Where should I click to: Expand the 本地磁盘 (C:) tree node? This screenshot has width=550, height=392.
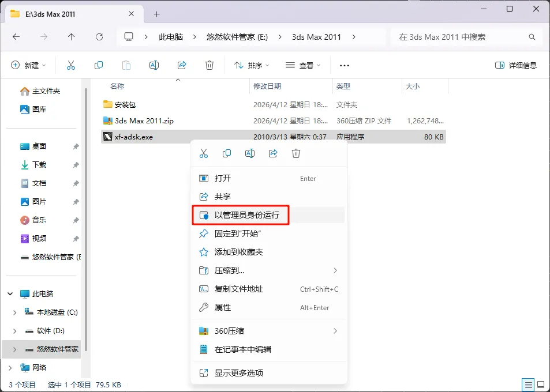pyautogui.click(x=14, y=312)
